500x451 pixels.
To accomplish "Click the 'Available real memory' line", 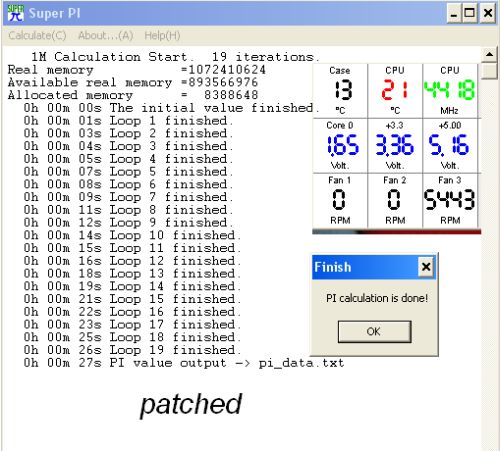I will coord(133,82).
